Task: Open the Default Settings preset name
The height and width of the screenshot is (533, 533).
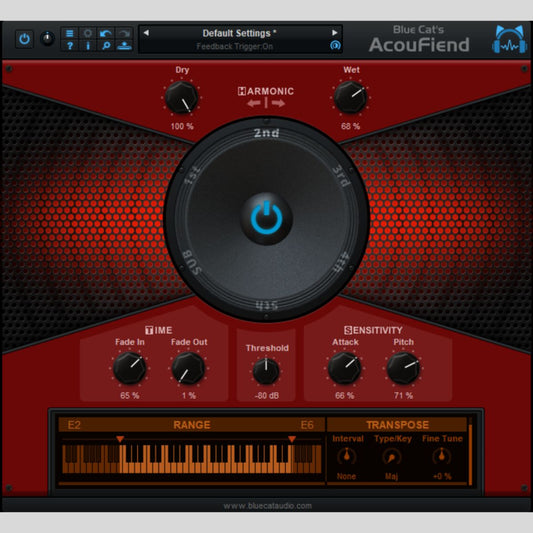Action: coord(239,33)
